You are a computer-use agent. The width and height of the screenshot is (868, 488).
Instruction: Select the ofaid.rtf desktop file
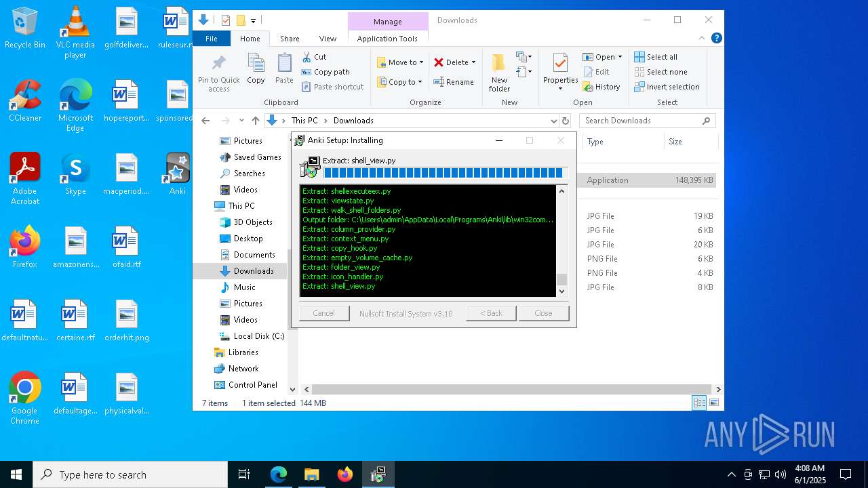point(127,247)
